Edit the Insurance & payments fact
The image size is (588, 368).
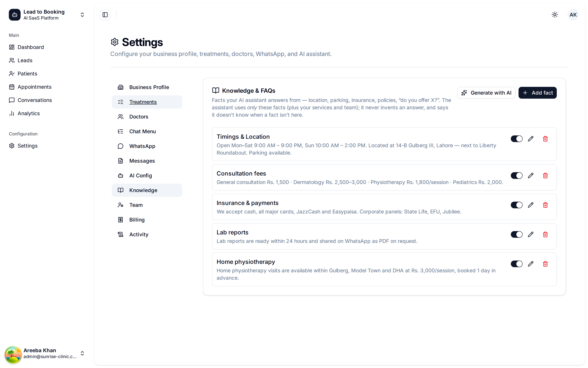531,205
